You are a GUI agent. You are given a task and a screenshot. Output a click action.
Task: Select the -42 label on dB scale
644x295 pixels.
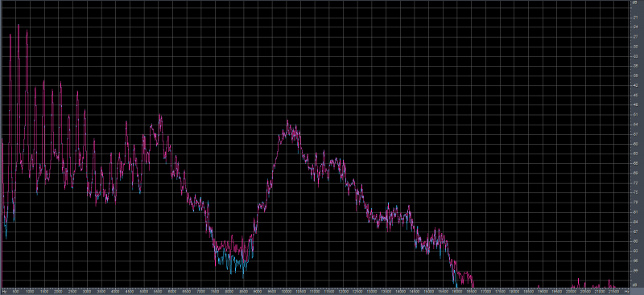click(636, 85)
